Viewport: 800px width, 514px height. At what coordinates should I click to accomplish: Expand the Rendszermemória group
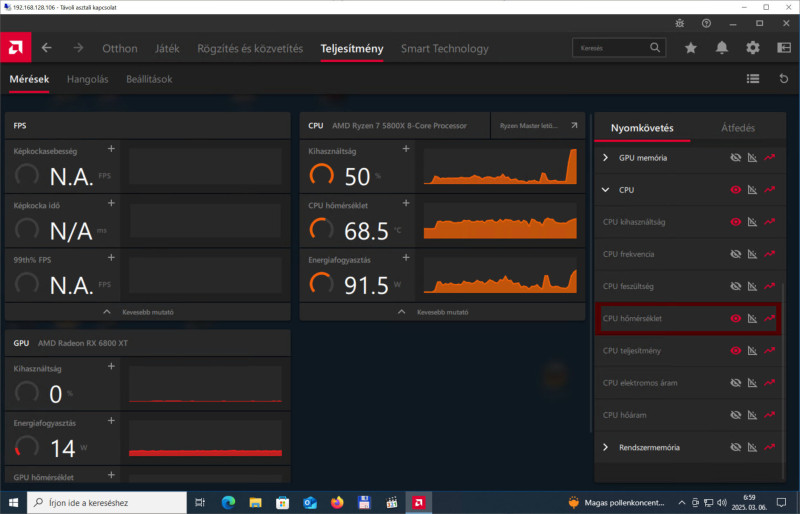(x=606, y=447)
